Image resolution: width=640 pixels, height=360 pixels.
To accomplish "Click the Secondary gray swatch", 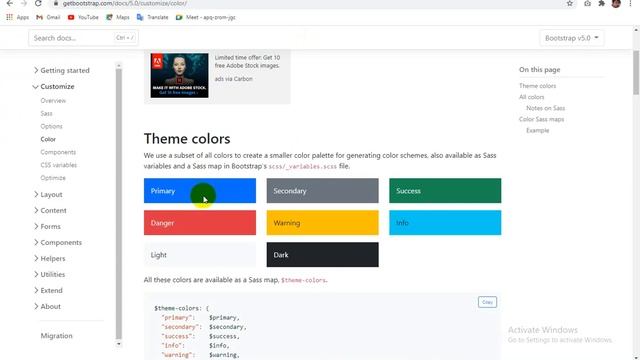I will point(322,191).
